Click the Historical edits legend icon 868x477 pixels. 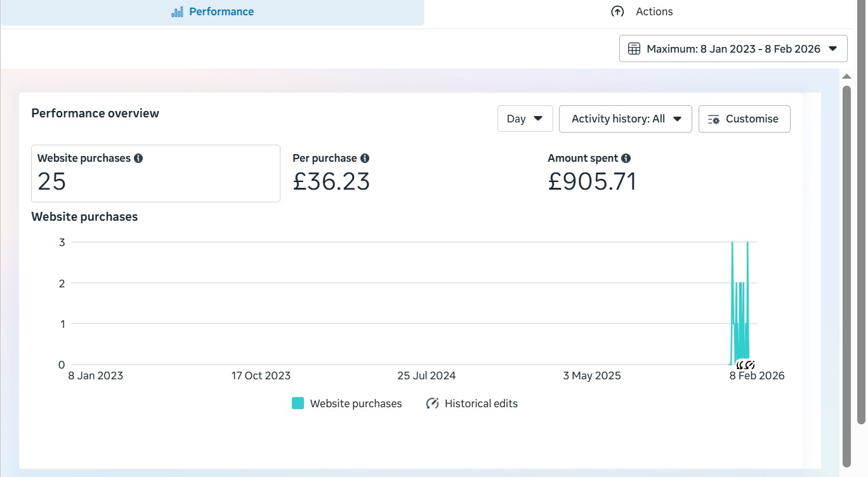pyautogui.click(x=433, y=403)
